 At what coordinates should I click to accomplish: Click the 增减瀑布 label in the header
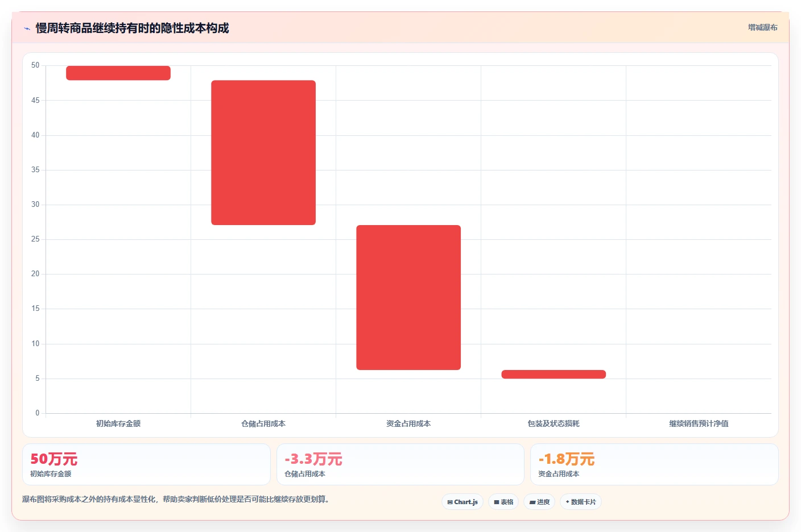click(x=762, y=27)
